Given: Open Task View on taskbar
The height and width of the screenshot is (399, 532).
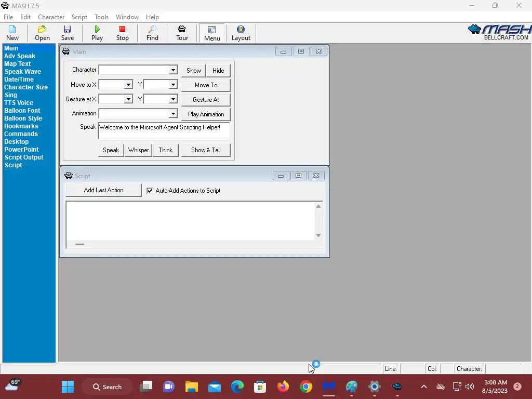Looking at the screenshot, I should tap(146, 387).
